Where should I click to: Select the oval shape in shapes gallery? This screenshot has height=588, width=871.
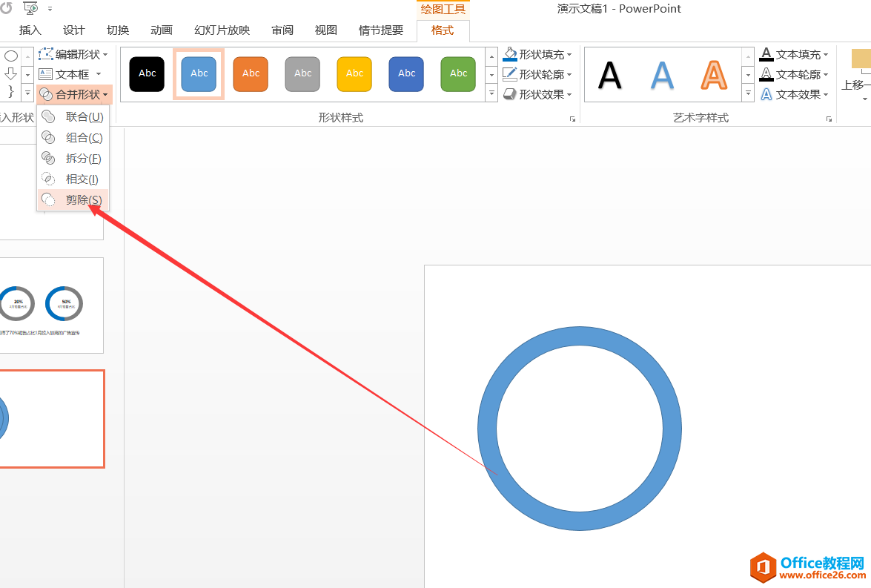pyautogui.click(x=11, y=56)
